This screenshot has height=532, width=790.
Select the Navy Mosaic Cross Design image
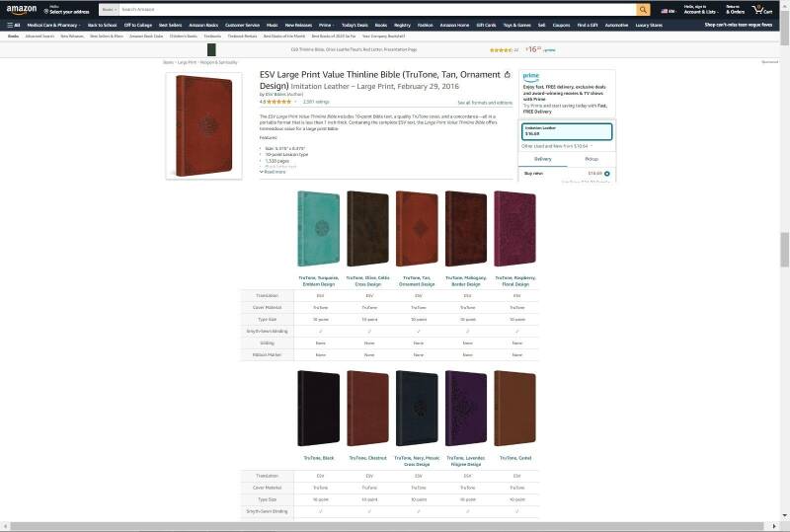(417, 409)
